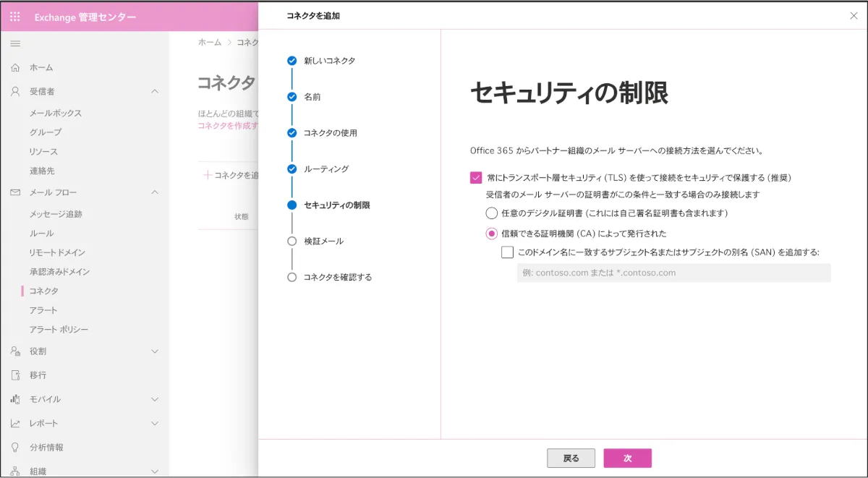Click the 分析情報 lightbulb icon
The width and height of the screenshot is (868, 478).
(15, 447)
